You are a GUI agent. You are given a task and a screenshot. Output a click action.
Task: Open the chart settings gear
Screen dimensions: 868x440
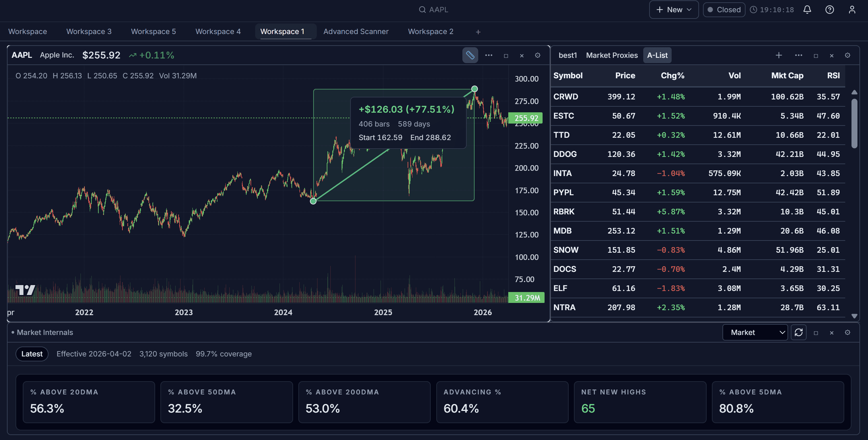(537, 55)
